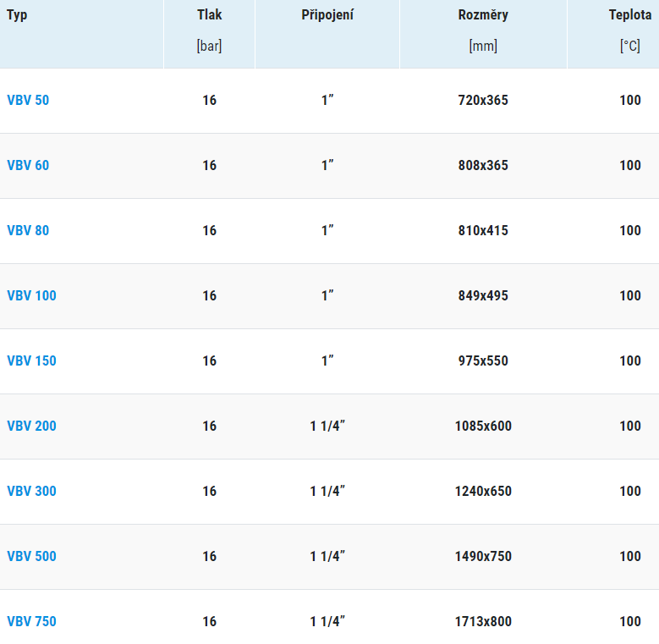Select the dimensions value 1240x650
Image resolution: width=659 pixels, height=644 pixels.
483,491
